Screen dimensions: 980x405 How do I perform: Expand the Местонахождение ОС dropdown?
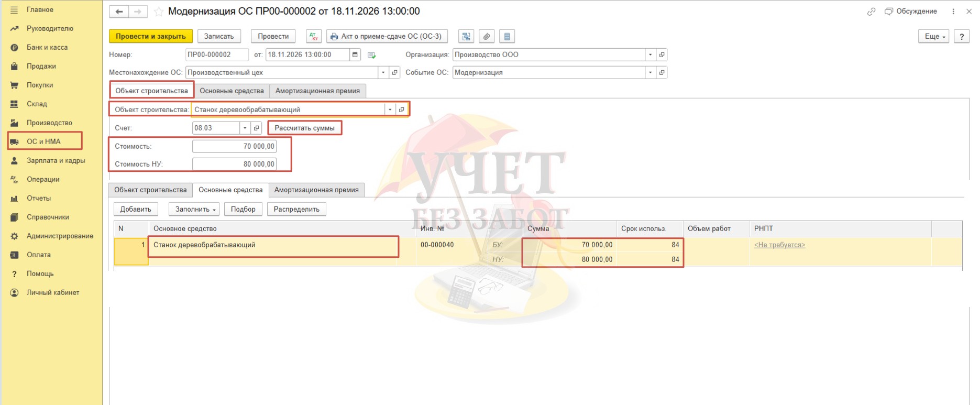click(383, 72)
